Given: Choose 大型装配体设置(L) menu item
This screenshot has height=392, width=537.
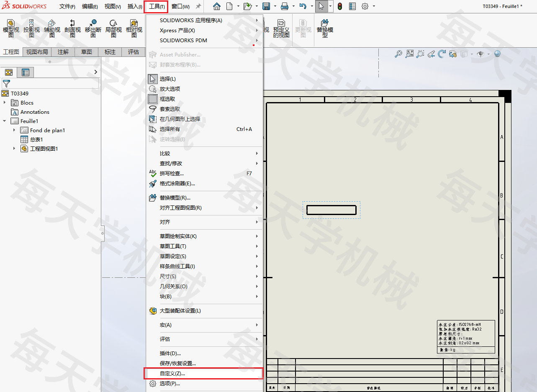Looking at the screenshot, I should coord(204,310).
